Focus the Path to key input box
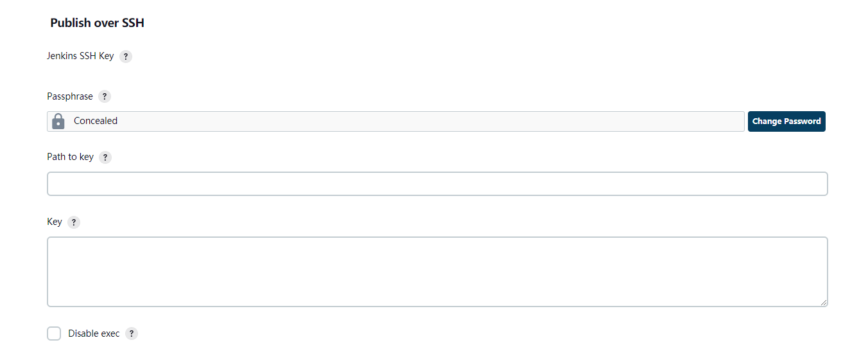868x347 pixels. 437,184
